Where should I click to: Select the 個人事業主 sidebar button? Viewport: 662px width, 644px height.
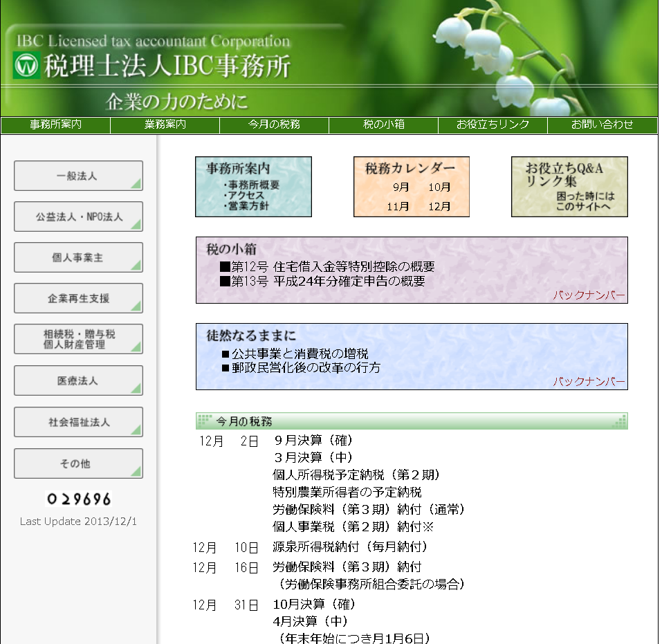78,257
